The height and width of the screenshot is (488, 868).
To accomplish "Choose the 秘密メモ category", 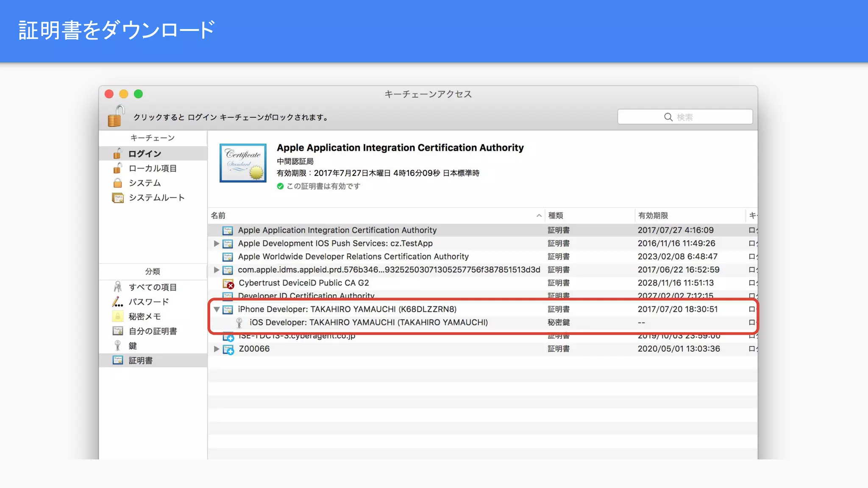I will [x=153, y=316].
